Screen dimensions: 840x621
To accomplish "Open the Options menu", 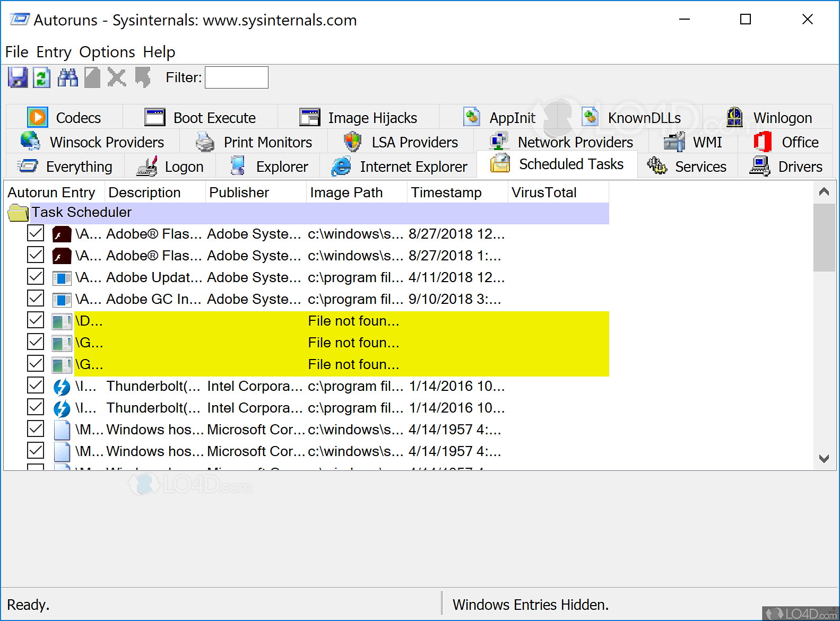I will pyautogui.click(x=107, y=52).
